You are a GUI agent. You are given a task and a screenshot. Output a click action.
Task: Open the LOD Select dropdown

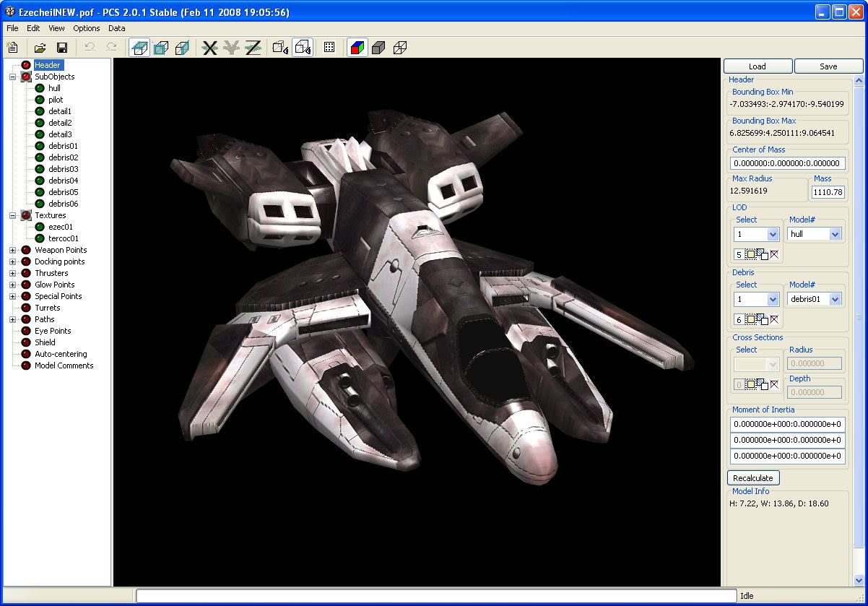point(773,234)
